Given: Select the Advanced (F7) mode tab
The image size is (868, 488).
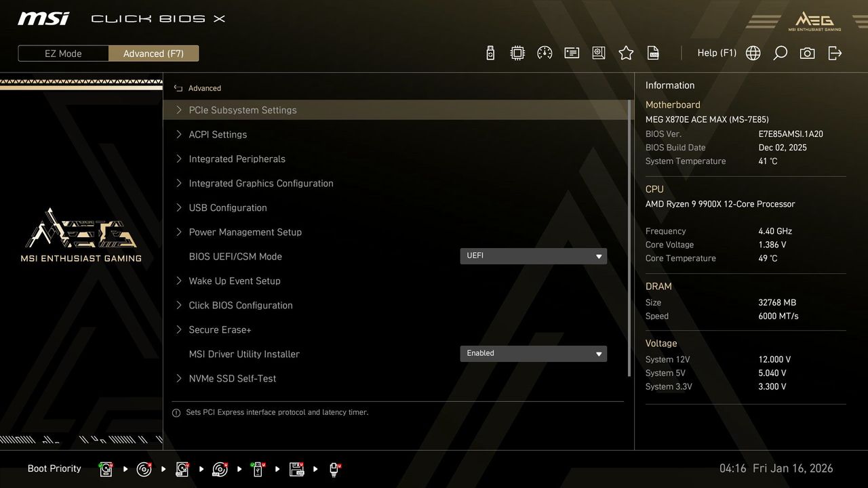Looking at the screenshot, I should [x=153, y=54].
